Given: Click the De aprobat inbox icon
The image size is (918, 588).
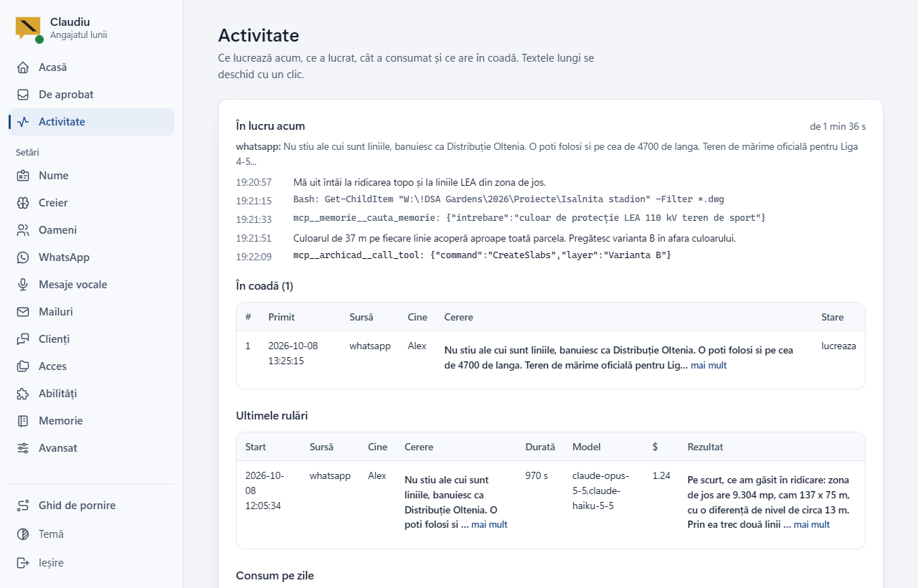Looking at the screenshot, I should click(24, 95).
